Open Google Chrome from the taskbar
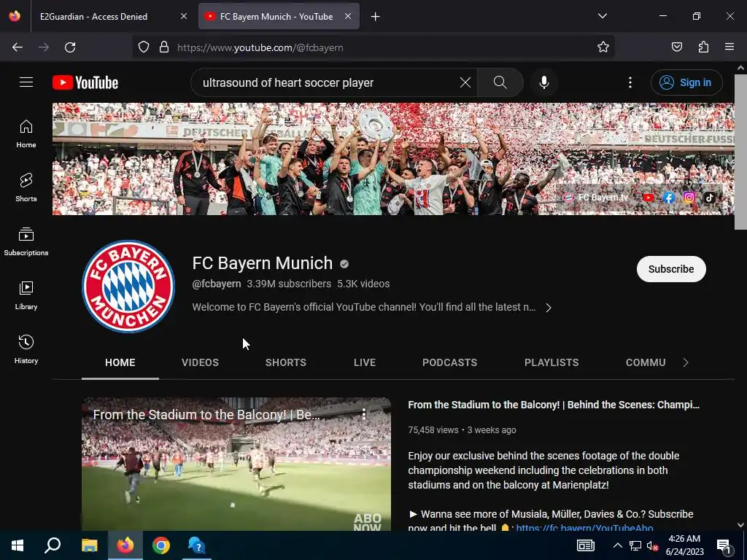 point(161,545)
